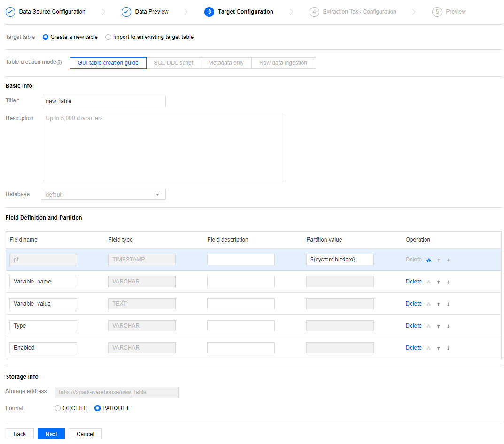Screen dimensions: 504x444
Task: Click the field description input for Variable_name
Action: point(241,282)
